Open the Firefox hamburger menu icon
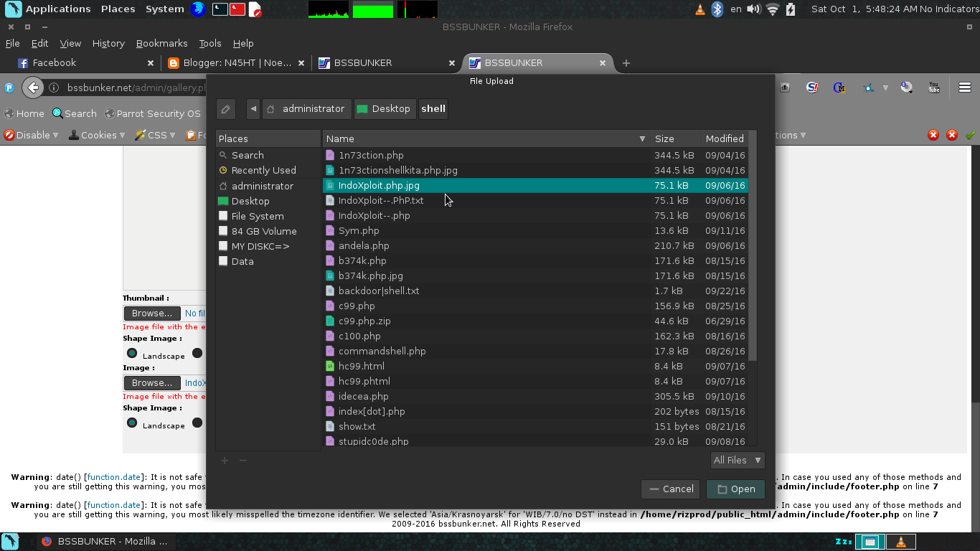Screen dimensions: 980x551 coord(965,87)
